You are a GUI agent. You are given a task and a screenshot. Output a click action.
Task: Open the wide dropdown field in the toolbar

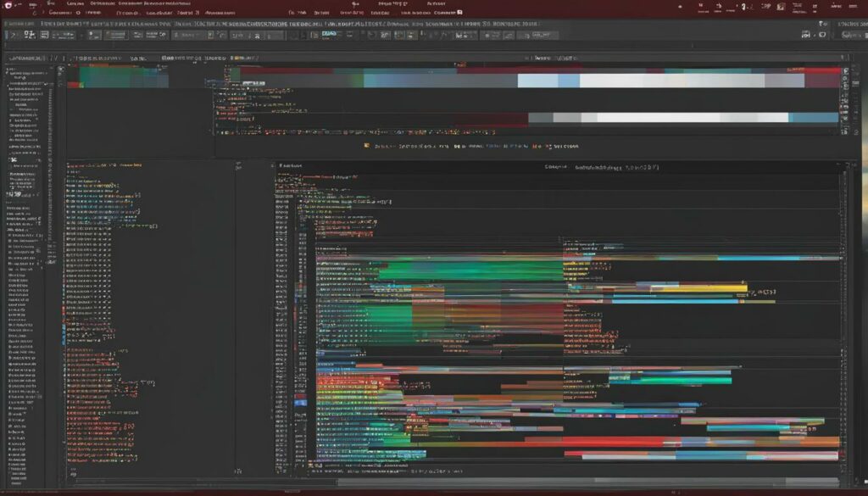click(x=189, y=35)
